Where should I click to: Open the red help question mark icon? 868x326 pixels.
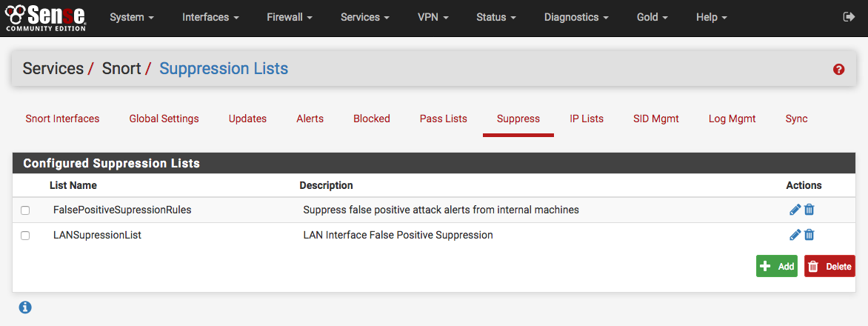click(x=838, y=69)
